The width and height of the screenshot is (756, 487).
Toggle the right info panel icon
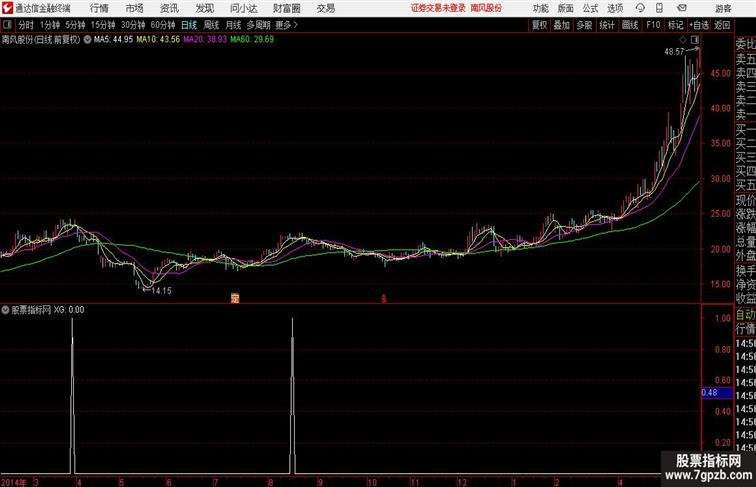pos(695,40)
